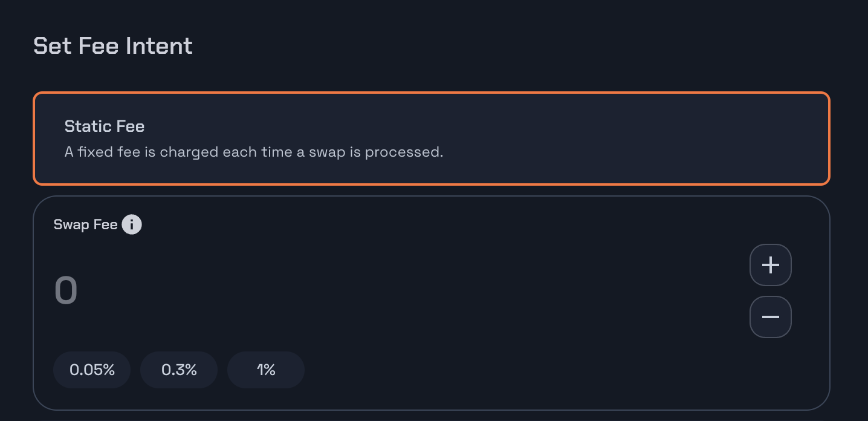Click the fixed fee description text
Viewport: 868px width, 421px height.
pos(254,152)
